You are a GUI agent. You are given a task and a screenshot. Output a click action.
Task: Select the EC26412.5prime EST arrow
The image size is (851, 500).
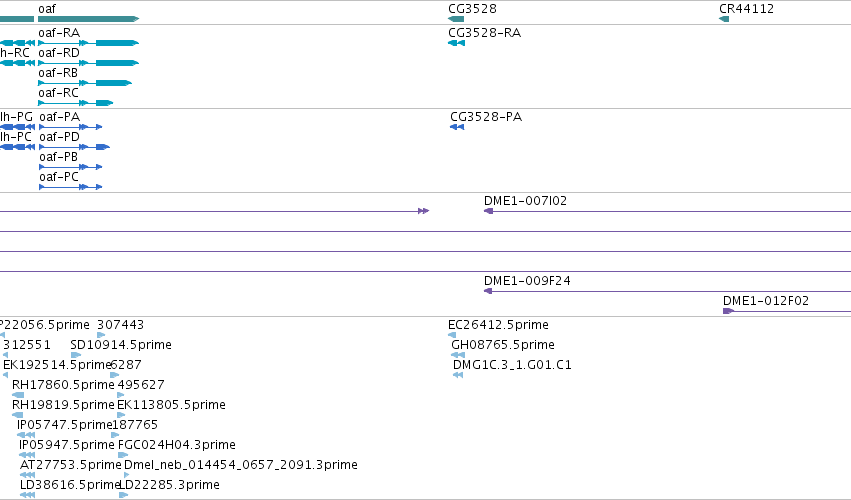pos(452,335)
